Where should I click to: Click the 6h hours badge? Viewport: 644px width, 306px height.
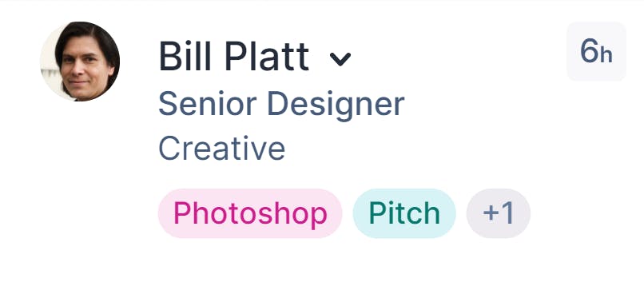[x=596, y=51]
